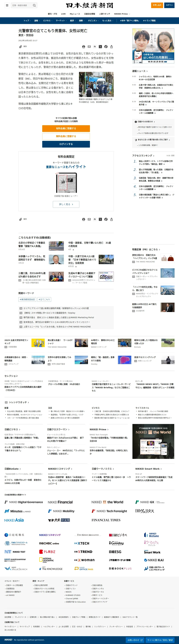Click the X icon below the paid-member box

[100, 219]
